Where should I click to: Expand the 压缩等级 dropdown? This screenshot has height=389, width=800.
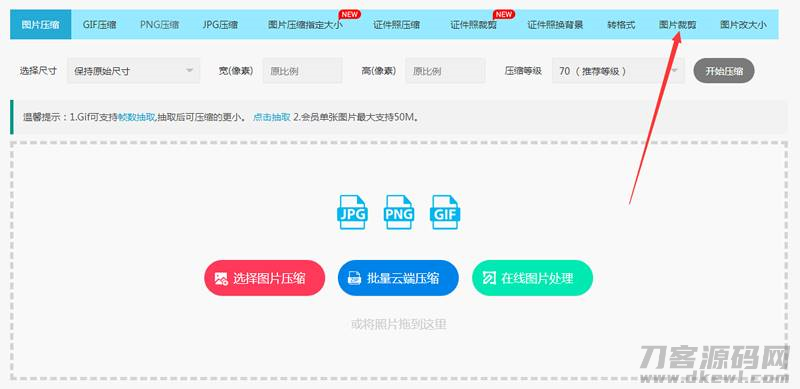tap(618, 71)
